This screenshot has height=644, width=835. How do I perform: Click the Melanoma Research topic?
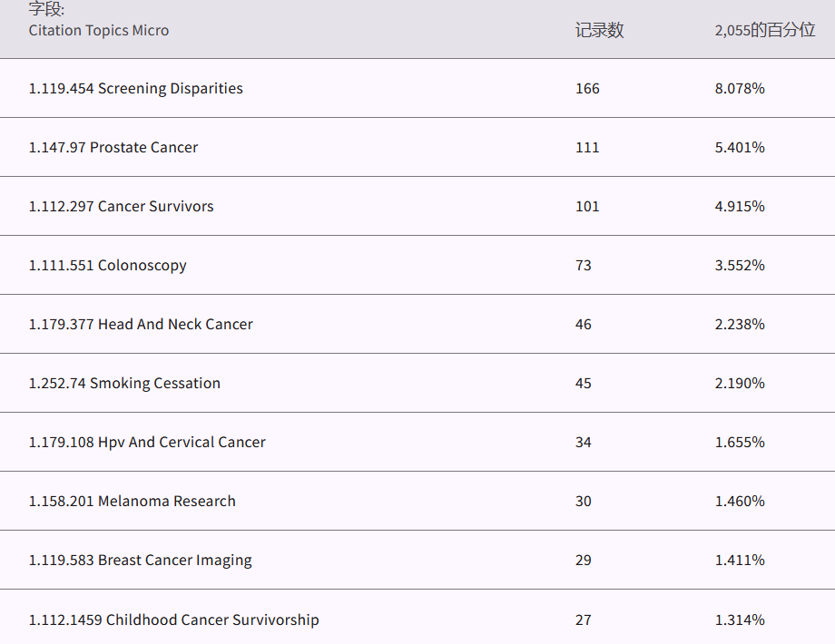click(133, 501)
